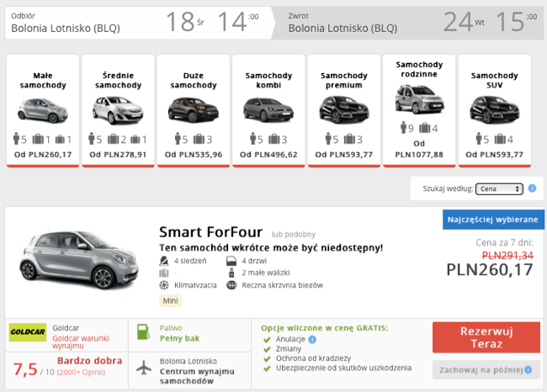The image size is (547, 392).
Task: Click the return location Bolonia Lotnisko (BLQ)
Action: (343, 29)
